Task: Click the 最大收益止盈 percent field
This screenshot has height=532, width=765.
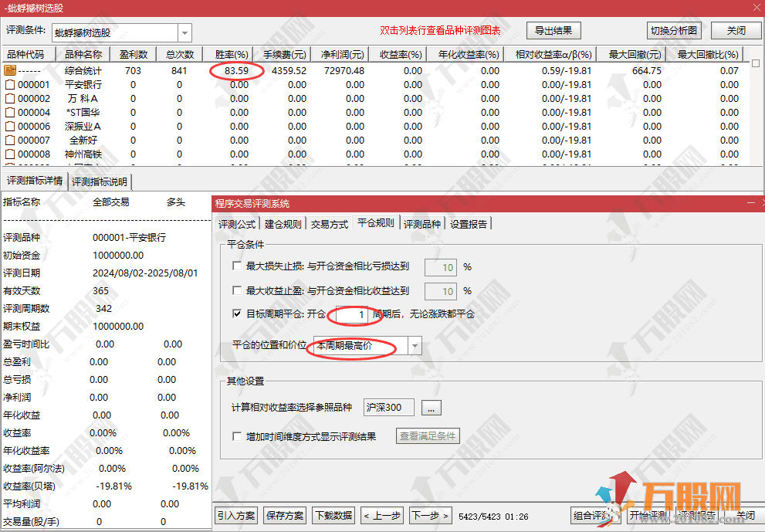Action: (441, 291)
